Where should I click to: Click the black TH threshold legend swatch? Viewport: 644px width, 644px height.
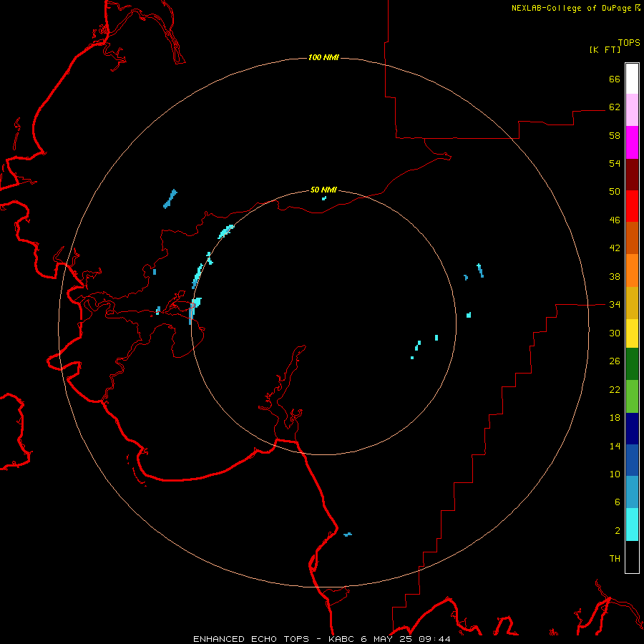coord(632,557)
